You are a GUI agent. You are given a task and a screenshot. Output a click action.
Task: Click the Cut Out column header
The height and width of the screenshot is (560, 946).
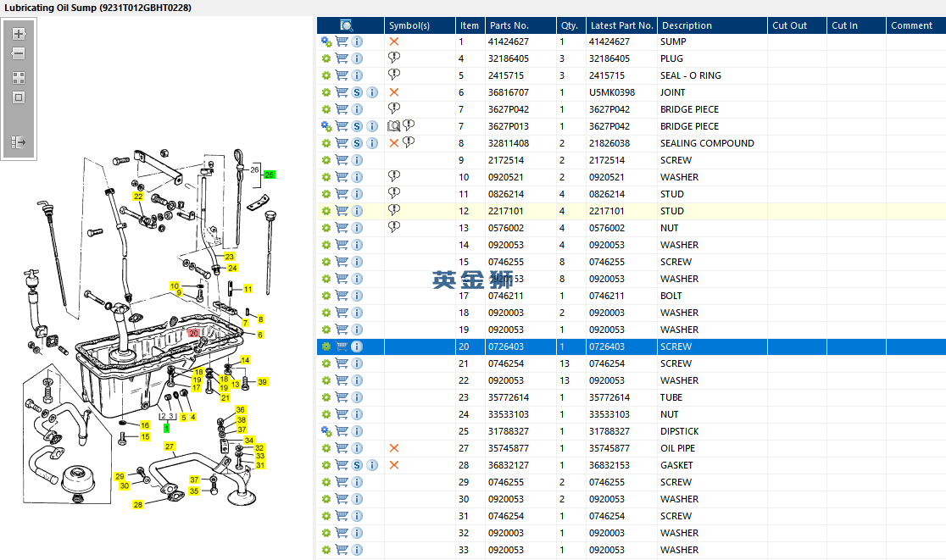pos(789,25)
